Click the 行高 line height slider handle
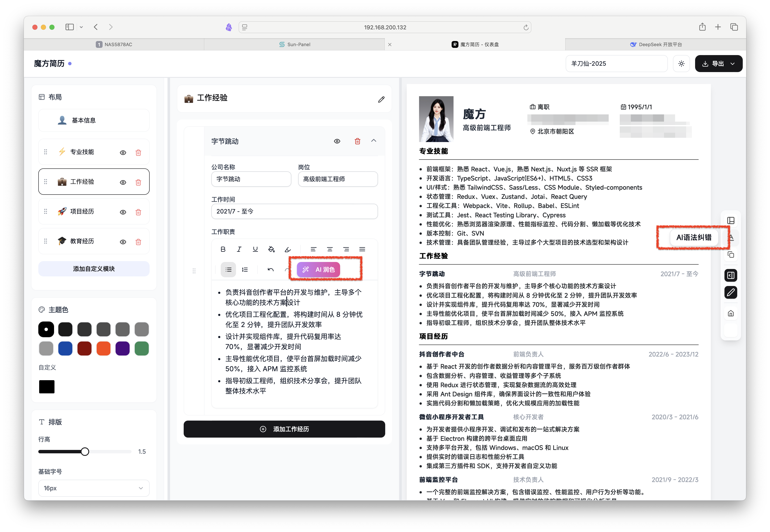This screenshot has width=770, height=532. (85, 452)
